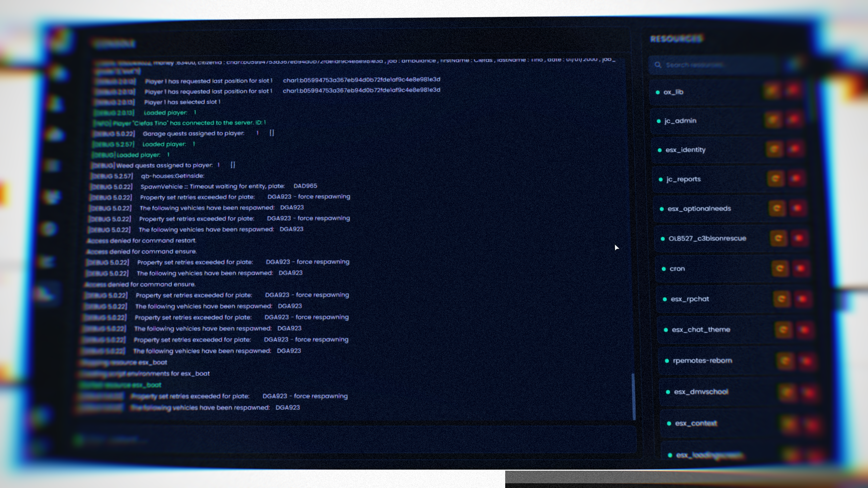
Task: Stop the jc_admin resource
Action: pyautogui.click(x=794, y=119)
